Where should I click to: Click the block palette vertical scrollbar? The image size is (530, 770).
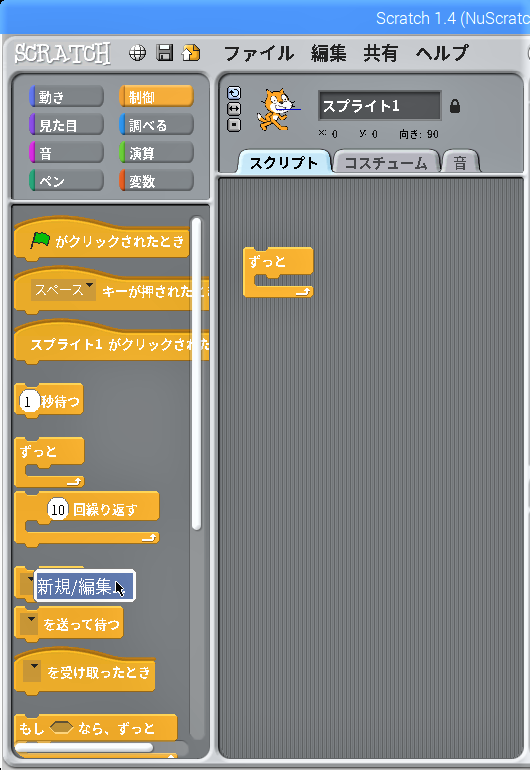196,373
